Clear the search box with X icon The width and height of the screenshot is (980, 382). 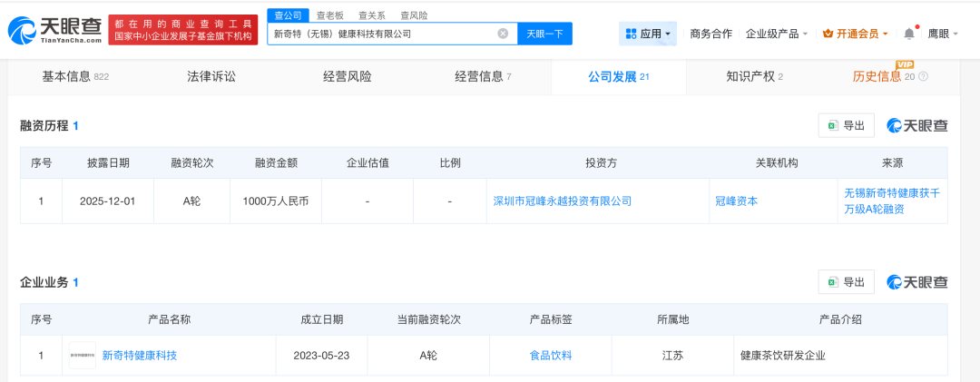click(x=503, y=34)
